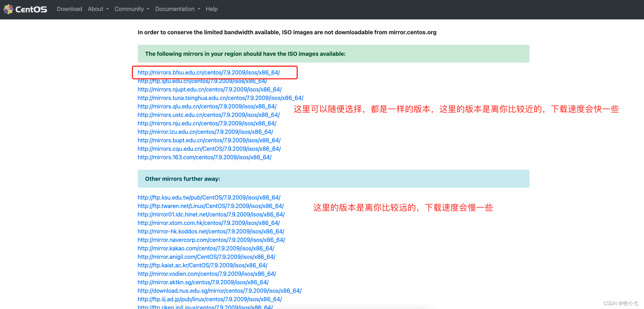The height and width of the screenshot is (309, 644).
Task: Expand the Community dropdown menu
Action: [x=132, y=9]
